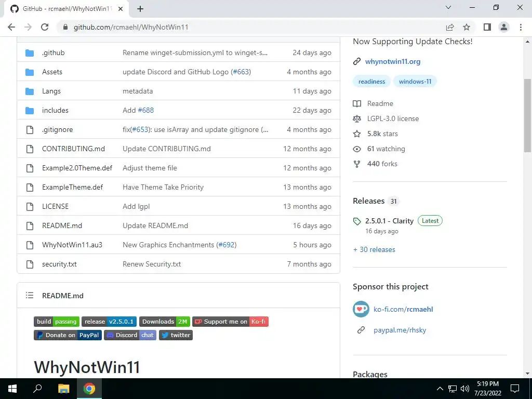Click the Langs folder icon
Viewport: 532px width, 399px height.
coord(30,91)
